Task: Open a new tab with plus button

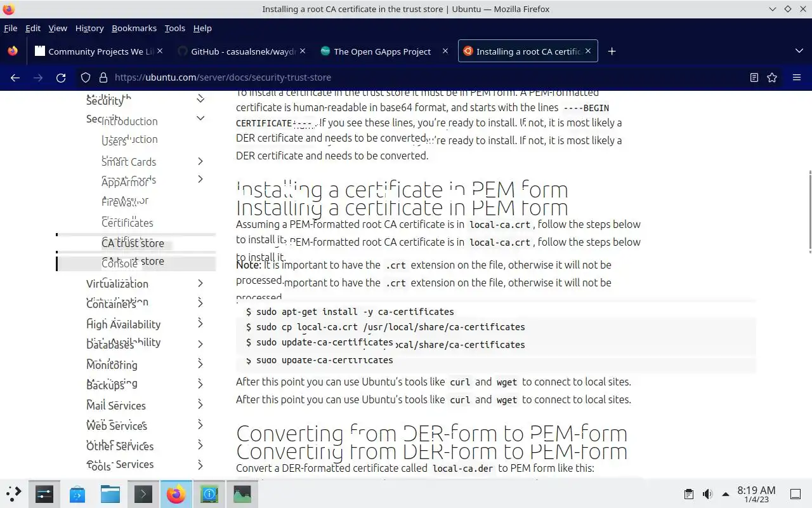Action: pyautogui.click(x=612, y=51)
